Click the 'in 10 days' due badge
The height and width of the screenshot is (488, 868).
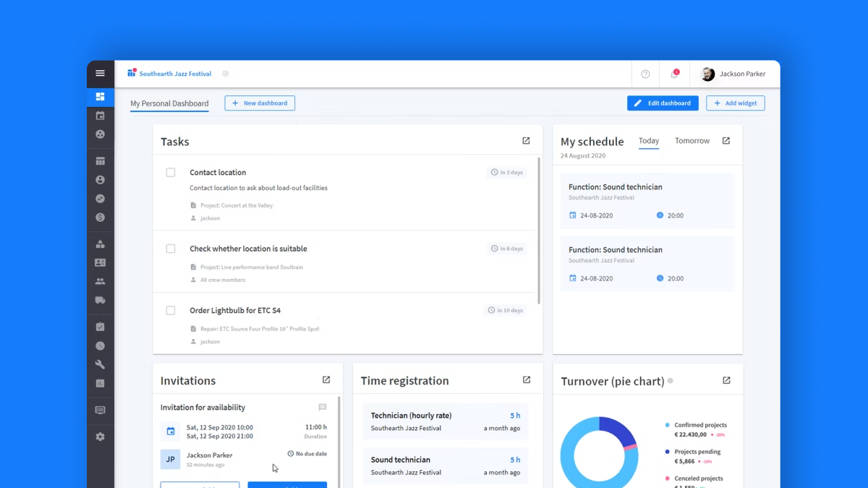click(505, 311)
